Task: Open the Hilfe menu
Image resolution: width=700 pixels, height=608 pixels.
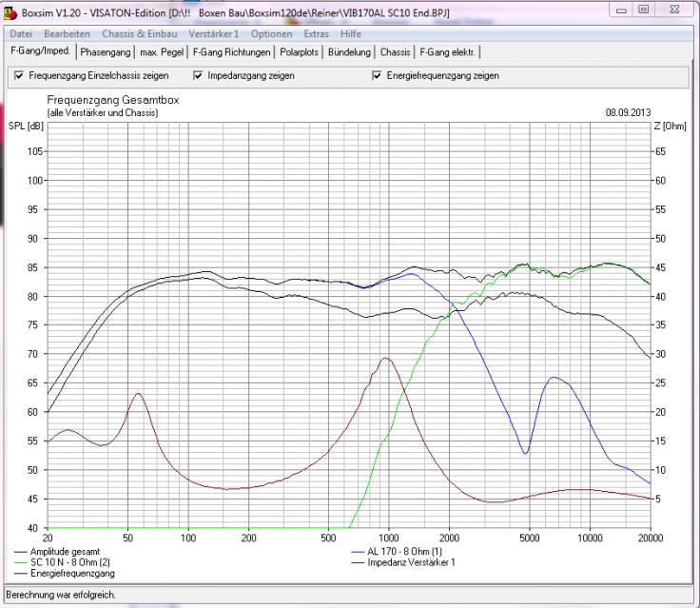Action: click(351, 34)
